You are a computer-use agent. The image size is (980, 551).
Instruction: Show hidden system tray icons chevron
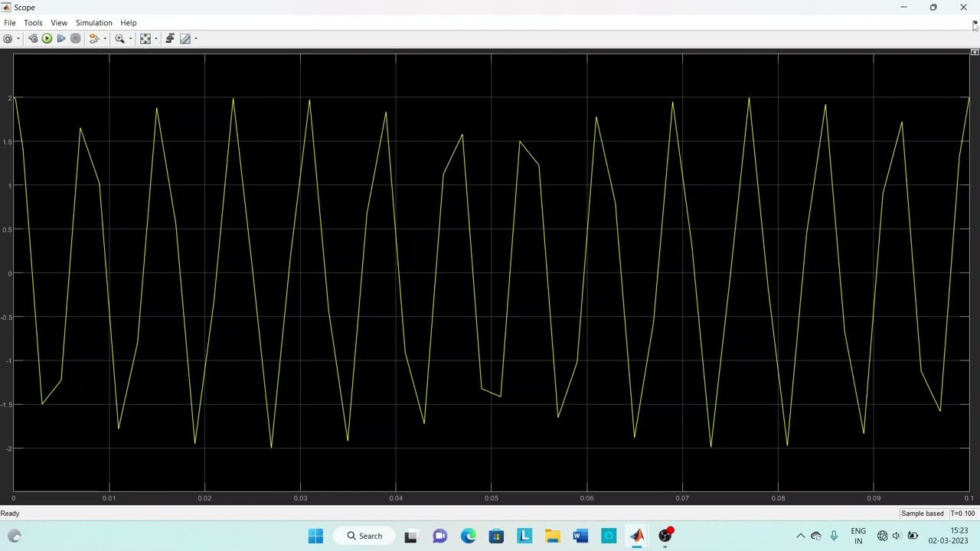pyautogui.click(x=801, y=536)
